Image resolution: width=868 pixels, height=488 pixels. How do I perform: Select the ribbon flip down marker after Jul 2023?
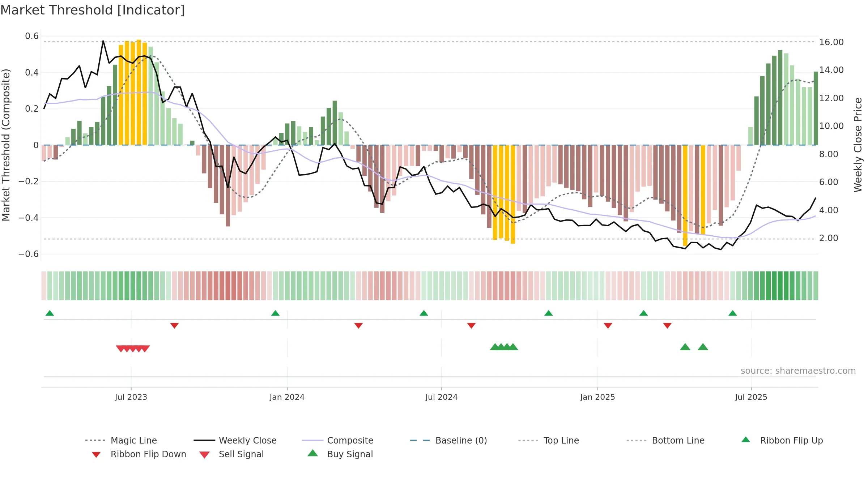click(x=174, y=326)
